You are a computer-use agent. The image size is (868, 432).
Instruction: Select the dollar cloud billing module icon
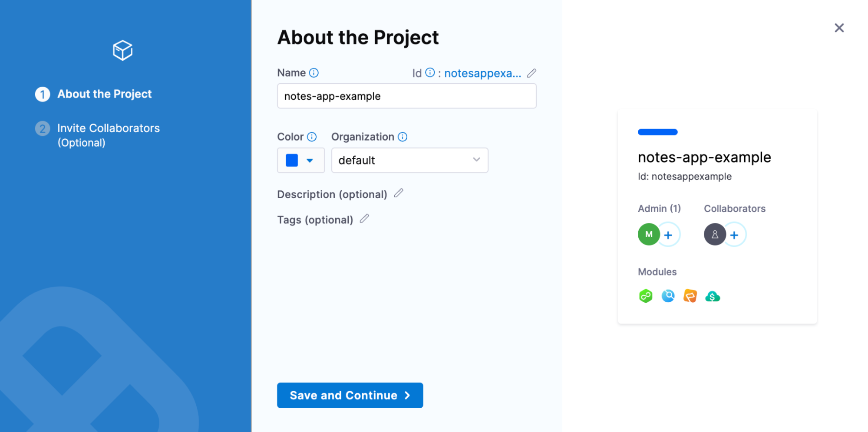713,296
